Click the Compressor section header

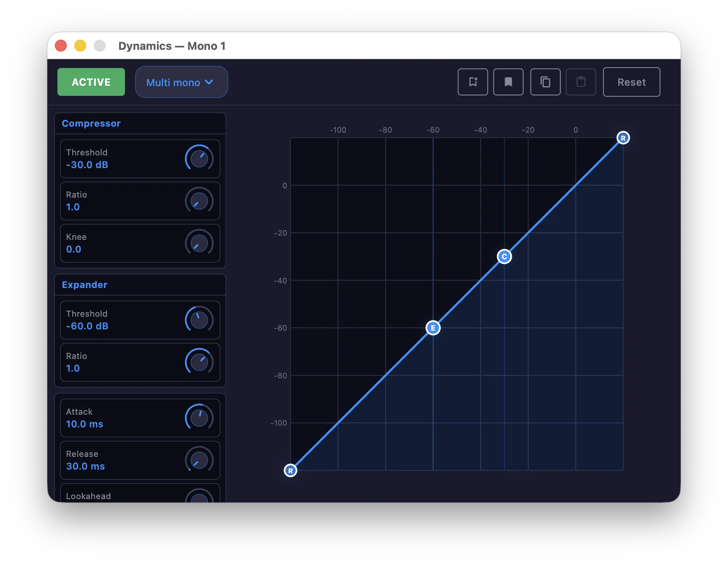(140, 123)
